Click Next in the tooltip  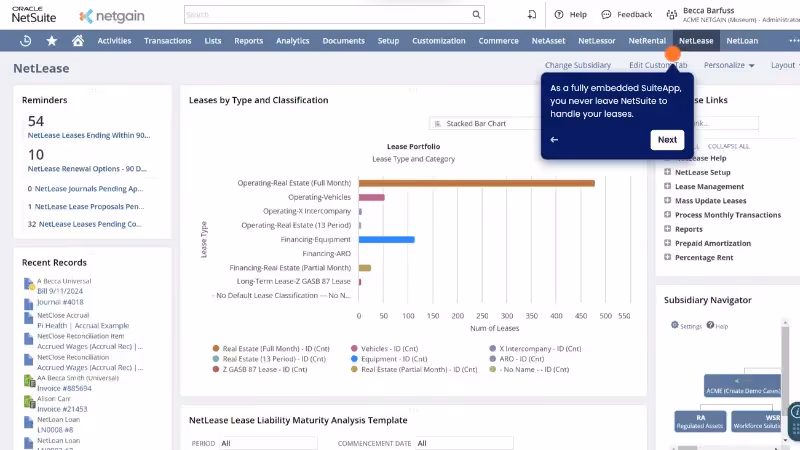[x=667, y=140]
